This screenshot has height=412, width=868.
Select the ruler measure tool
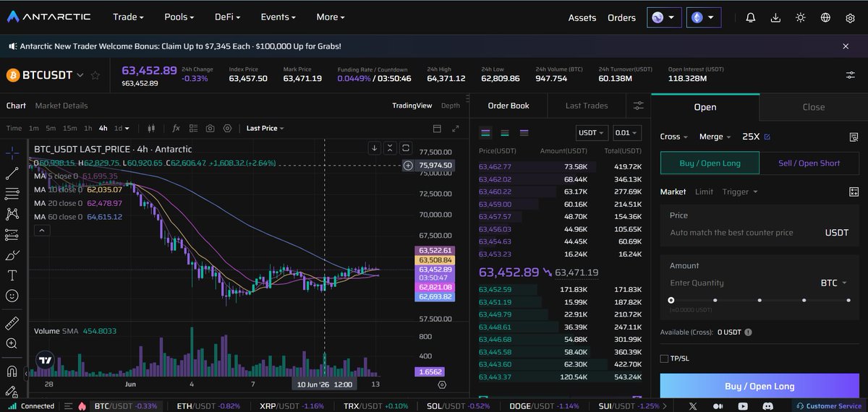(x=12, y=323)
